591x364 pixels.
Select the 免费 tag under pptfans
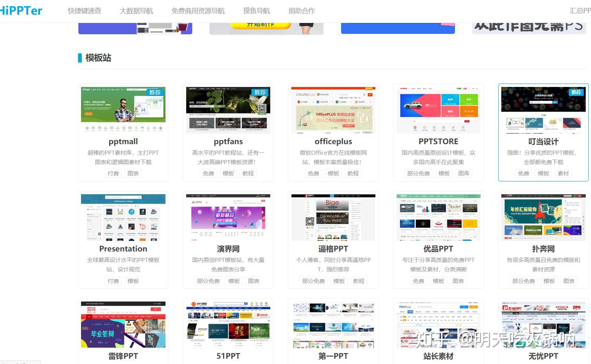pos(208,174)
